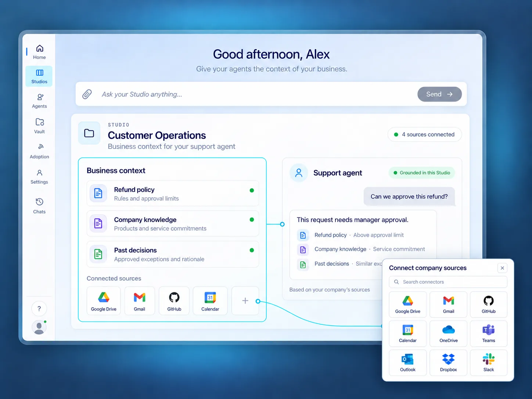This screenshot has width=532, height=399.
Task: Click the Customer Operations studio folder icon
Action: click(x=89, y=133)
